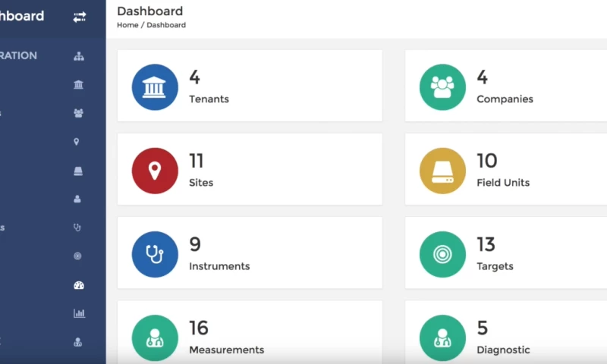Click the bullseye target icon in sidebar
This screenshot has width=607, height=364.
coord(77,256)
